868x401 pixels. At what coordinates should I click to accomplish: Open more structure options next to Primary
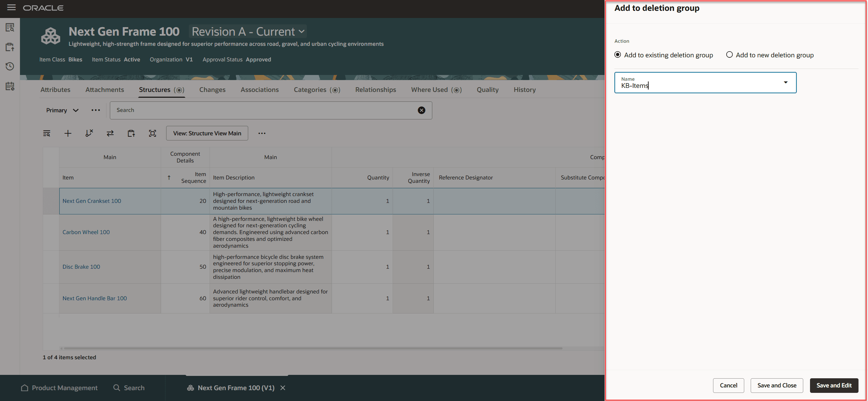pyautogui.click(x=96, y=110)
